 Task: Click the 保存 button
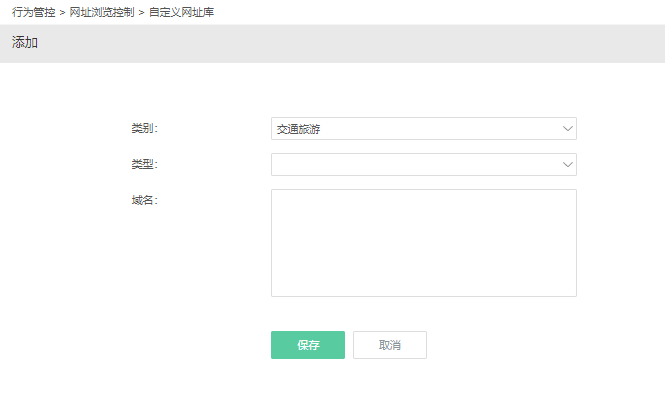click(x=308, y=345)
